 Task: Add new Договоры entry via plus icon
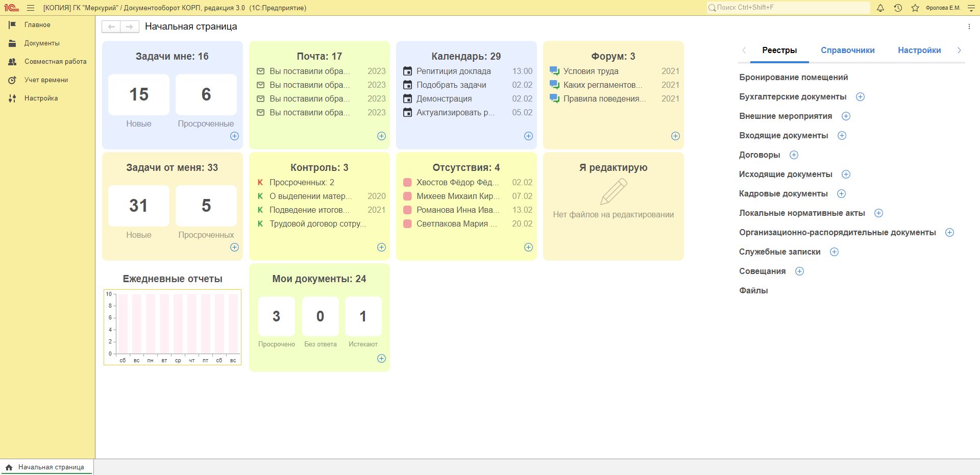(x=794, y=155)
